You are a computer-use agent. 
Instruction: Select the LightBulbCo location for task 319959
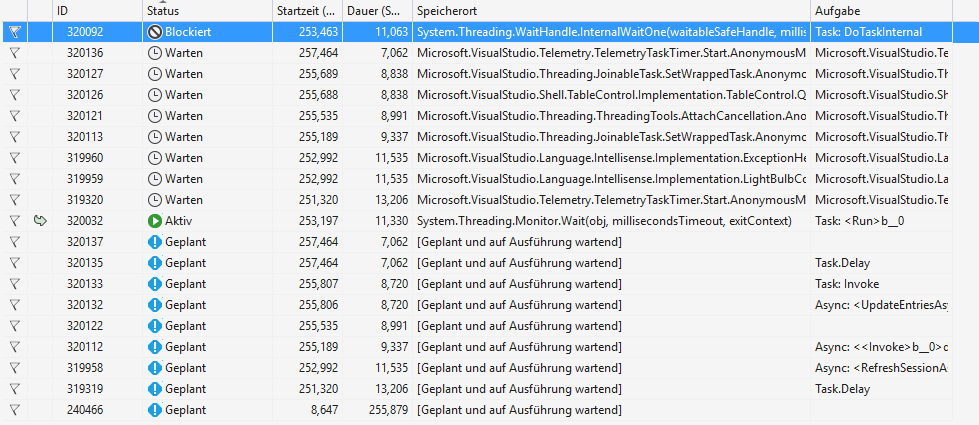pos(611,178)
